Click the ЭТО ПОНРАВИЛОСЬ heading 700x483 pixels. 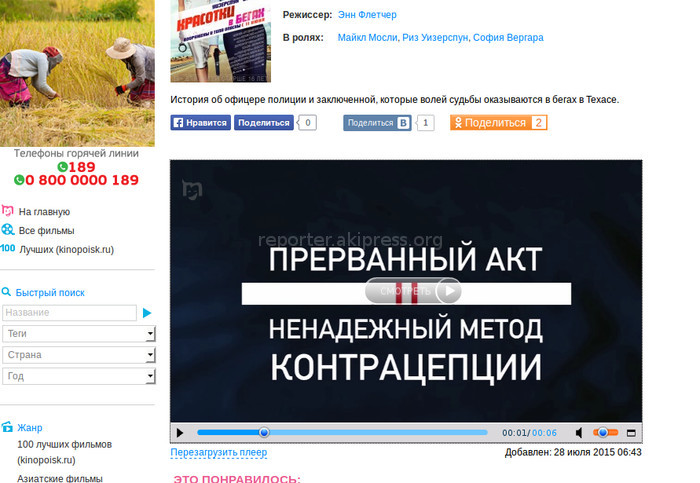point(237,479)
